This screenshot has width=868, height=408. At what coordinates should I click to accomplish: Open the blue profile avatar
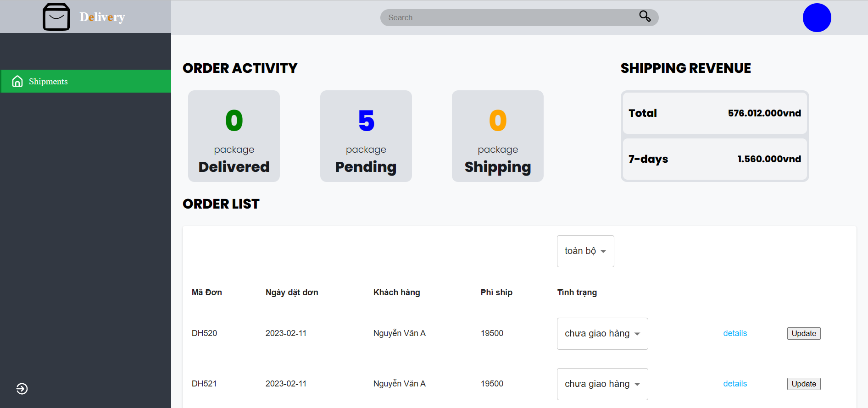tap(817, 17)
